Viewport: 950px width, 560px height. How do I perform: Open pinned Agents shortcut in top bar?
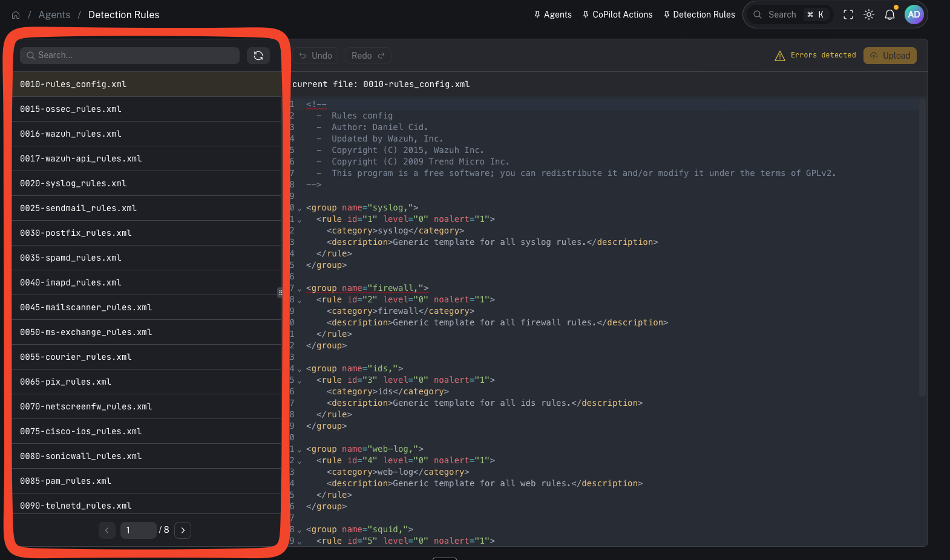click(x=553, y=15)
